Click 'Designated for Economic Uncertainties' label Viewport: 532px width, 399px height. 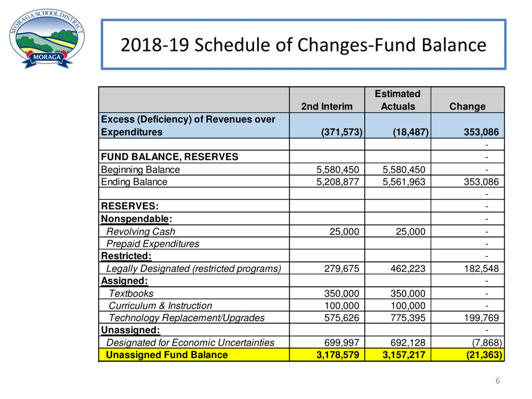190,342
